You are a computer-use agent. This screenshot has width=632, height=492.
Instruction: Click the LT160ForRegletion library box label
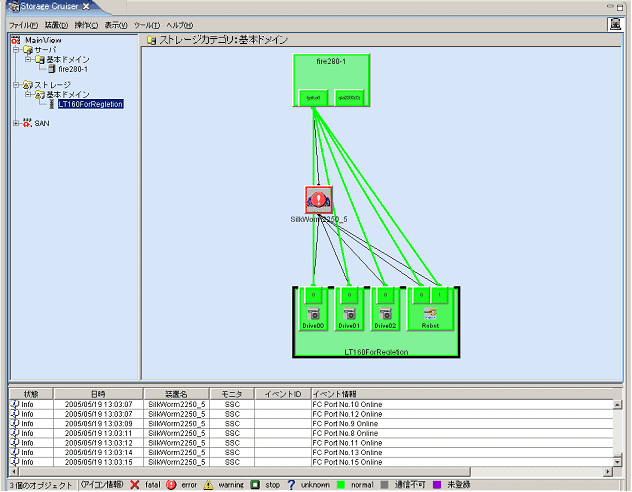376,352
